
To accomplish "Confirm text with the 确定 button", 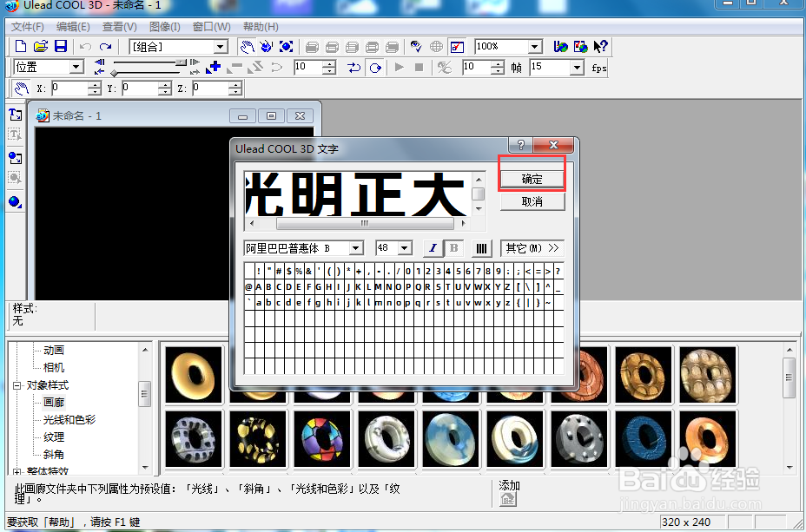I will 532,180.
